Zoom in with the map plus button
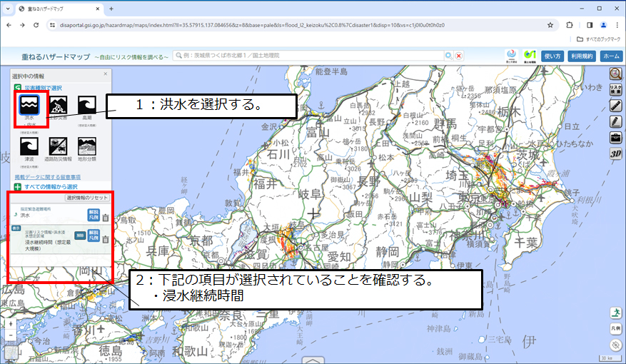This screenshot has height=364, width=626. [11, 324]
